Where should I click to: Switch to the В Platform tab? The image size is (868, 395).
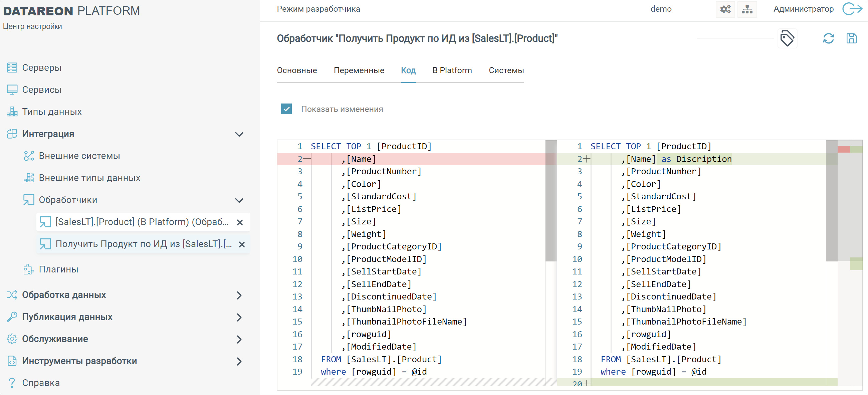click(452, 70)
